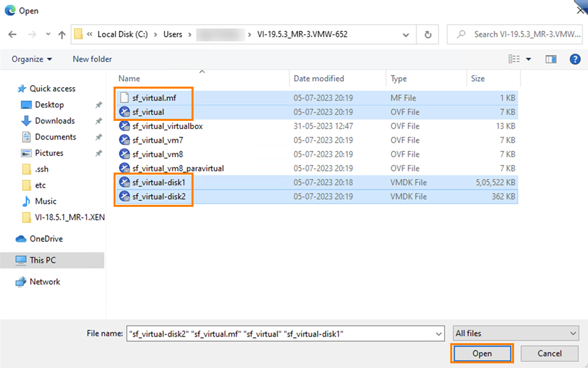Open the Help question mark icon
Image resolution: width=588 pixels, height=368 pixels.
[x=575, y=59]
